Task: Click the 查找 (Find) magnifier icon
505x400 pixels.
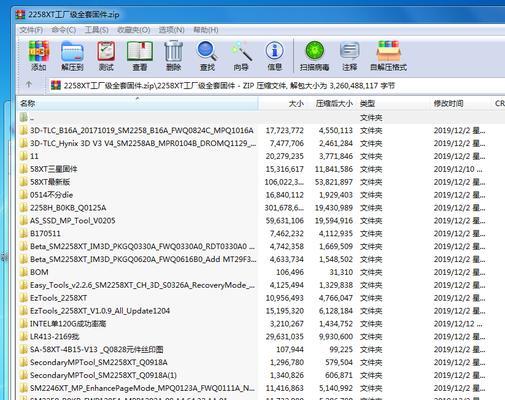Action: [x=207, y=55]
